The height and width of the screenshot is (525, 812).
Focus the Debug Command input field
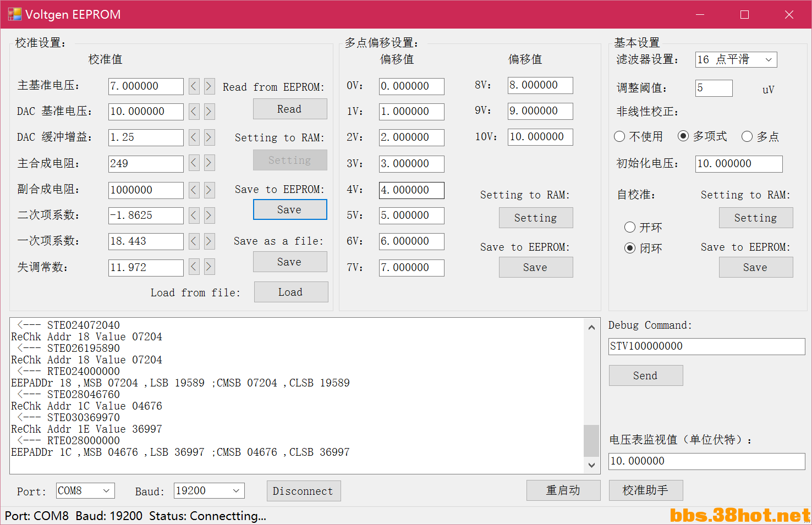pyautogui.click(x=707, y=346)
